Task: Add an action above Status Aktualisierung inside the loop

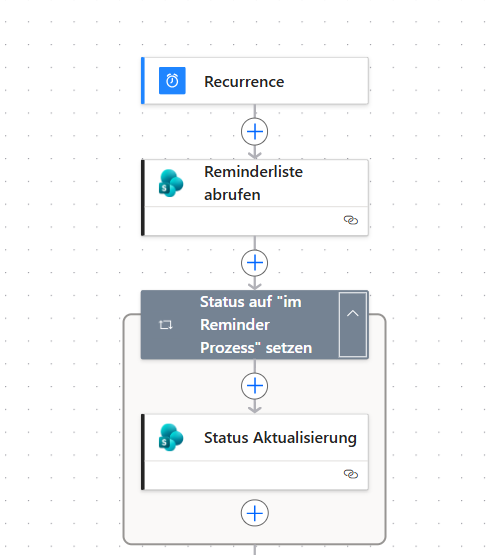Action: (x=255, y=386)
